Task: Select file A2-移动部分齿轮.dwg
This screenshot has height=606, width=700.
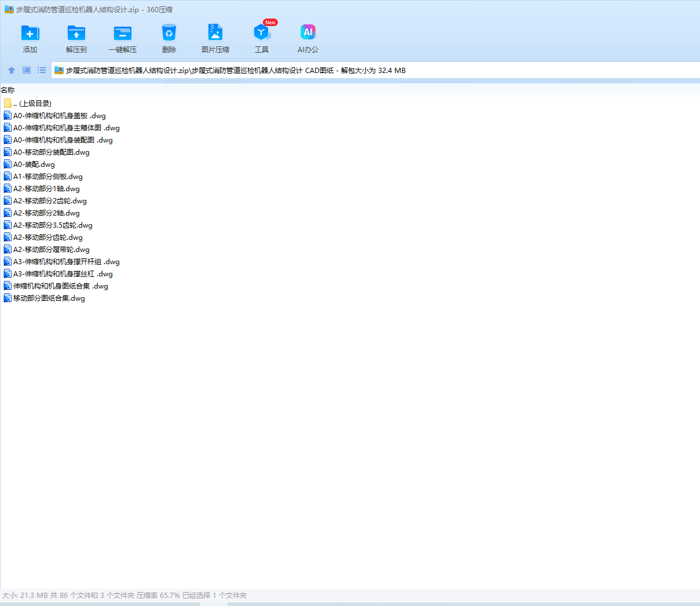Action: 43,237
